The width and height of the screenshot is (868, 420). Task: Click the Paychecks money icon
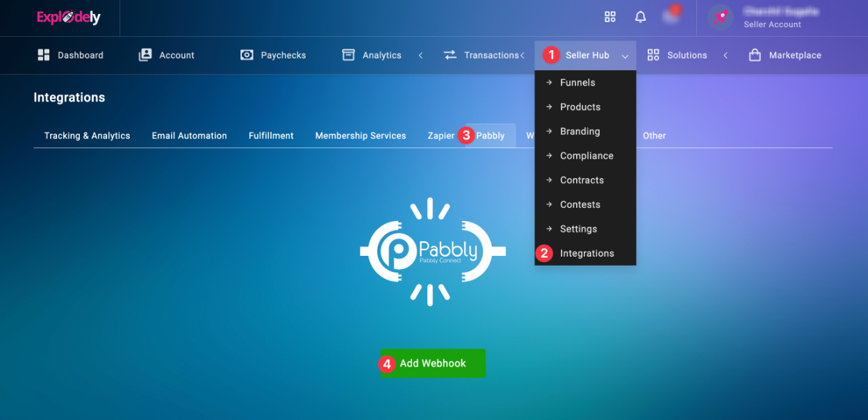point(247,55)
